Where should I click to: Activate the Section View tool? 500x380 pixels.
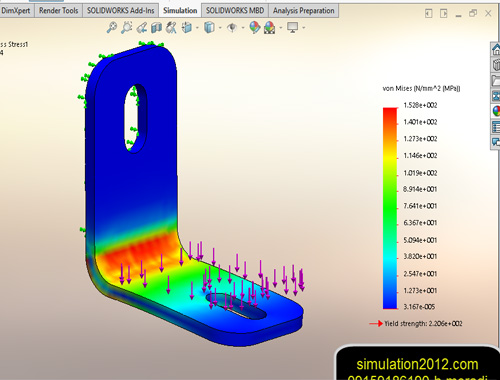(x=156, y=27)
